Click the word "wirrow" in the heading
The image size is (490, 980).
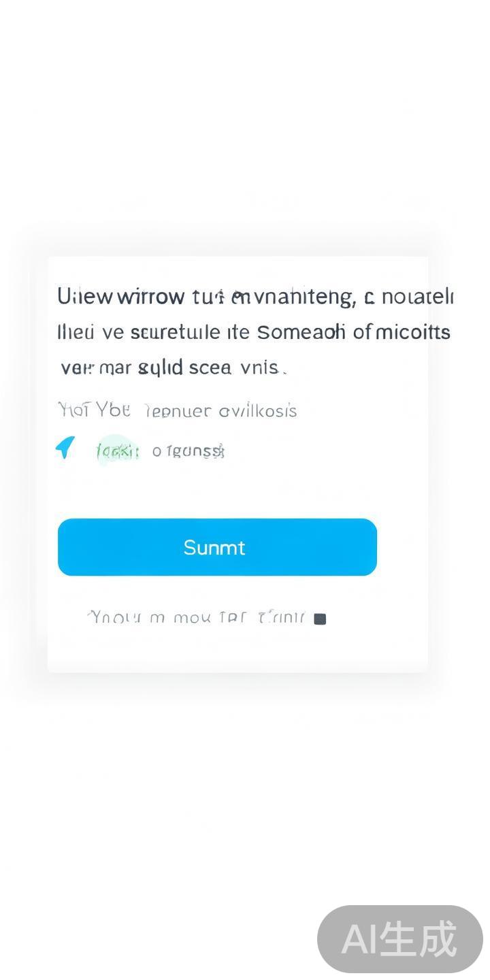[x=150, y=297]
